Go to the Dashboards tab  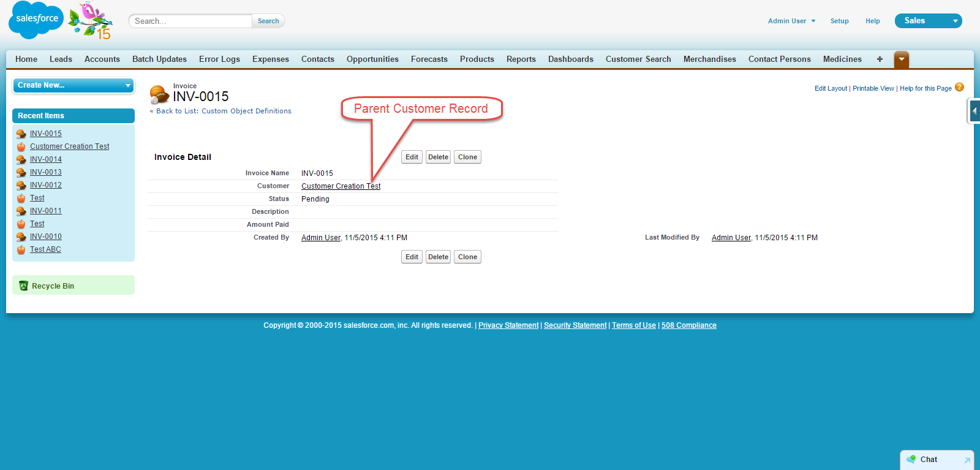pyautogui.click(x=570, y=59)
